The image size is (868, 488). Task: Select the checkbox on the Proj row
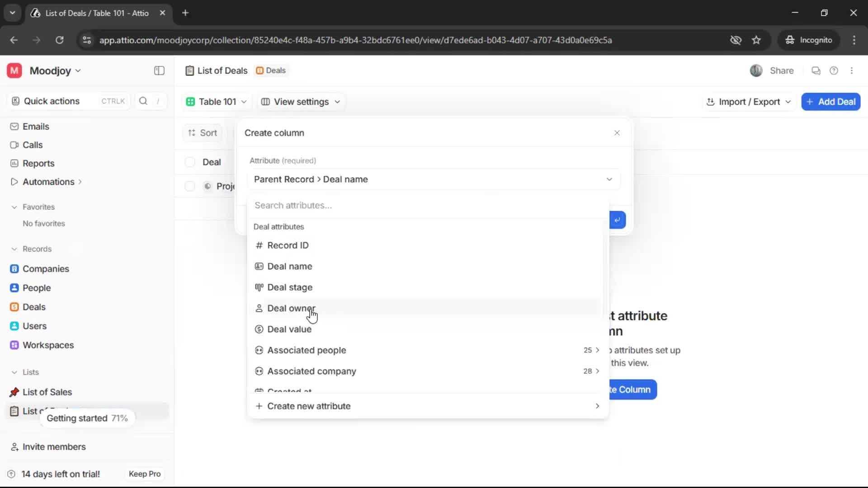tap(189, 186)
